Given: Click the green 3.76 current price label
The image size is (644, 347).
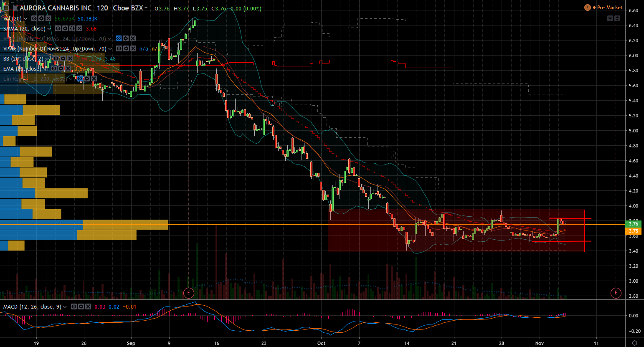Looking at the screenshot, I should (634, 224).
